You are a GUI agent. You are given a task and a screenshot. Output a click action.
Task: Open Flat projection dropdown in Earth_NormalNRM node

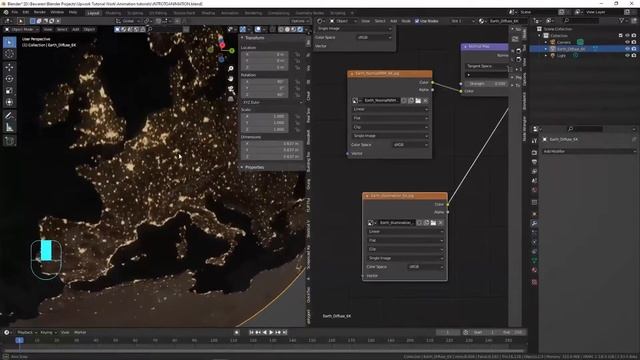tap(390, 118)
